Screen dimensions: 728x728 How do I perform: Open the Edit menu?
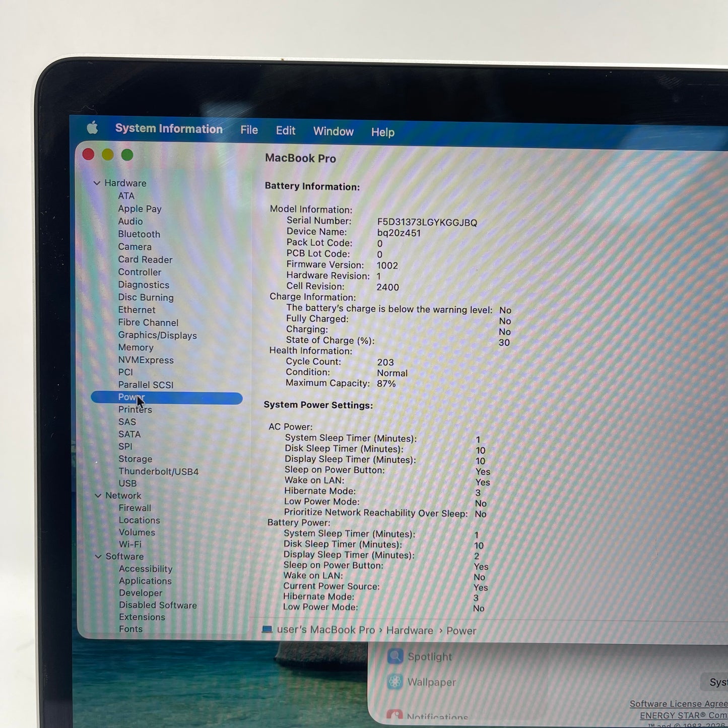[x=285, y=131]
